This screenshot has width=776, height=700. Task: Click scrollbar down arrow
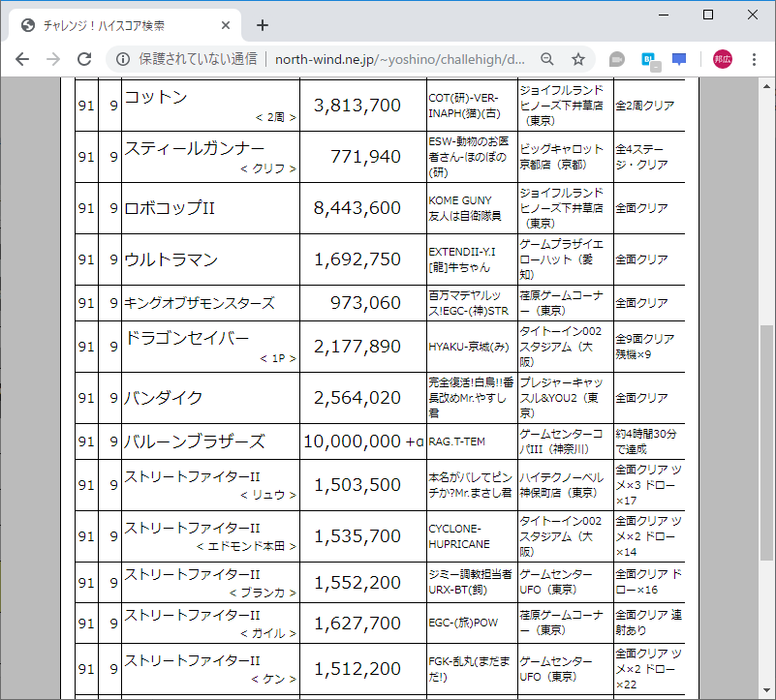coord(766,690)
